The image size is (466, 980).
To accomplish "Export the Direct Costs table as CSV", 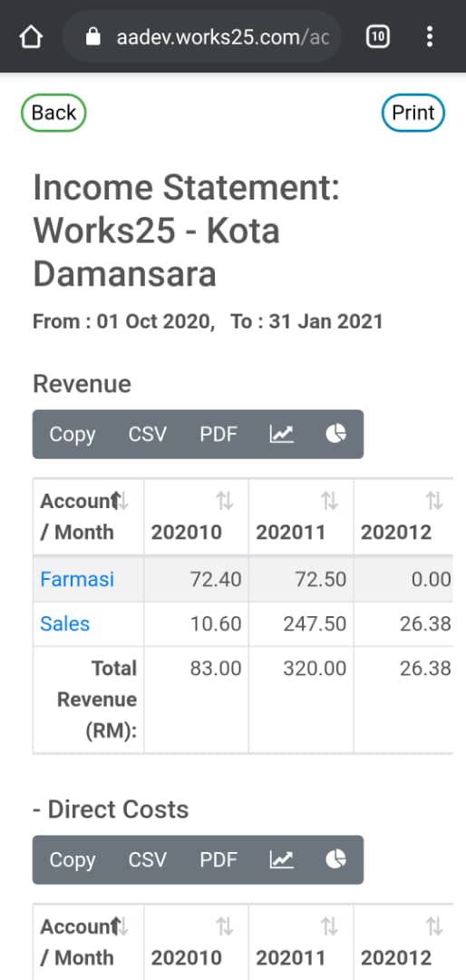I will coord(148,859).
